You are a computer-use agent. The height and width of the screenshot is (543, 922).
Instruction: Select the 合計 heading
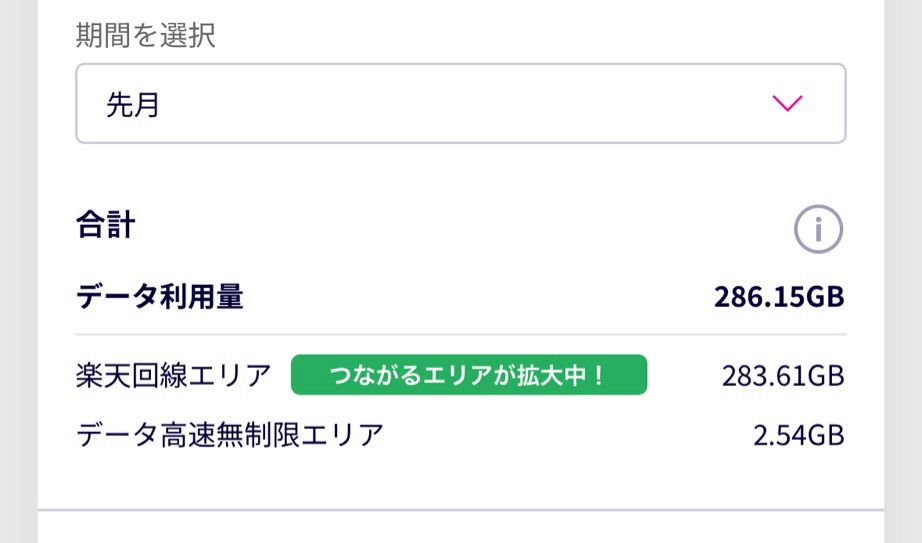click(105, 225)
